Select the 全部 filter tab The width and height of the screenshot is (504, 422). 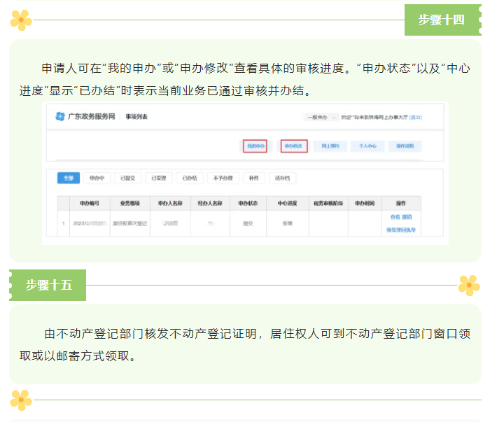(69, 178)
